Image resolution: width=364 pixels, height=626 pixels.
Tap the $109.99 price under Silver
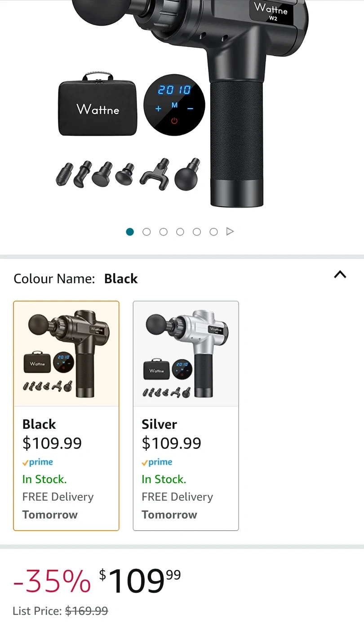(172, 443)
